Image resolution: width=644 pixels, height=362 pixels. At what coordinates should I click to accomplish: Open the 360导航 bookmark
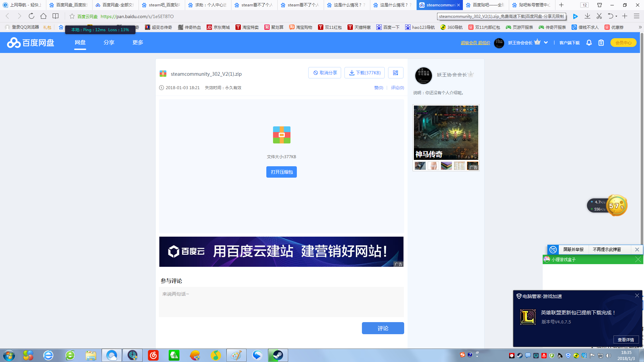[451, 27]
